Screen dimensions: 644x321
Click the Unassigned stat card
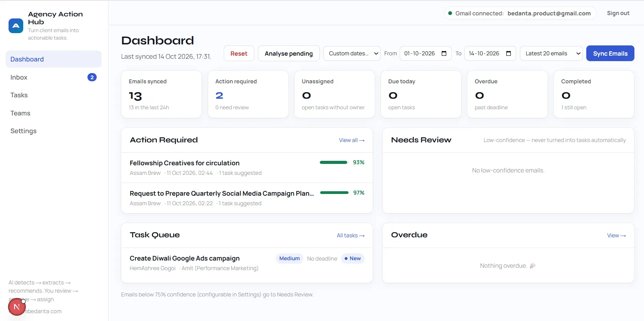334,94
